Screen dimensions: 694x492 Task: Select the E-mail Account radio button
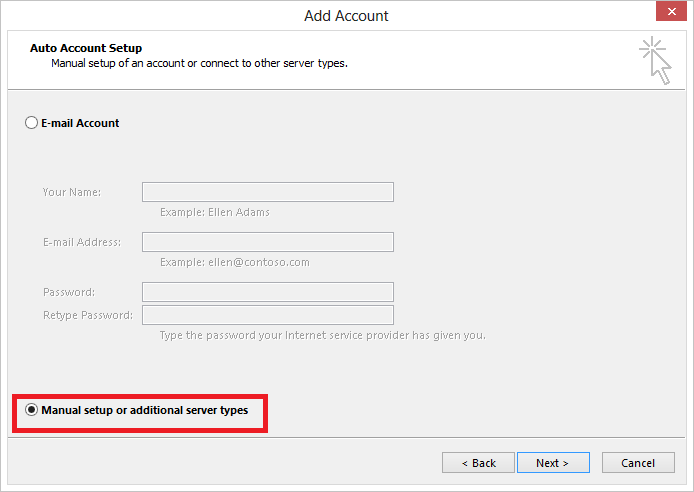pos(31,123)
